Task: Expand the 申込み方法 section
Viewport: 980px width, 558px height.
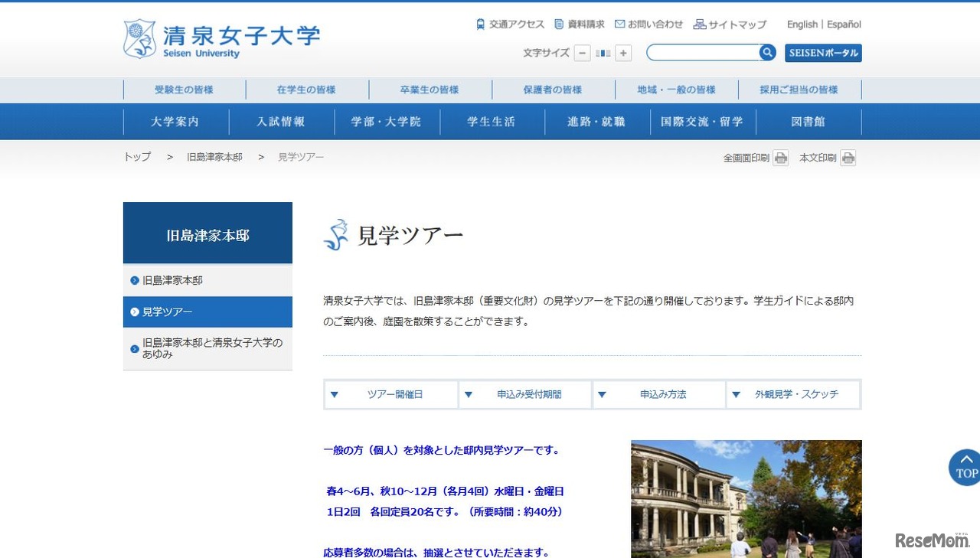Action: [659, 394]
